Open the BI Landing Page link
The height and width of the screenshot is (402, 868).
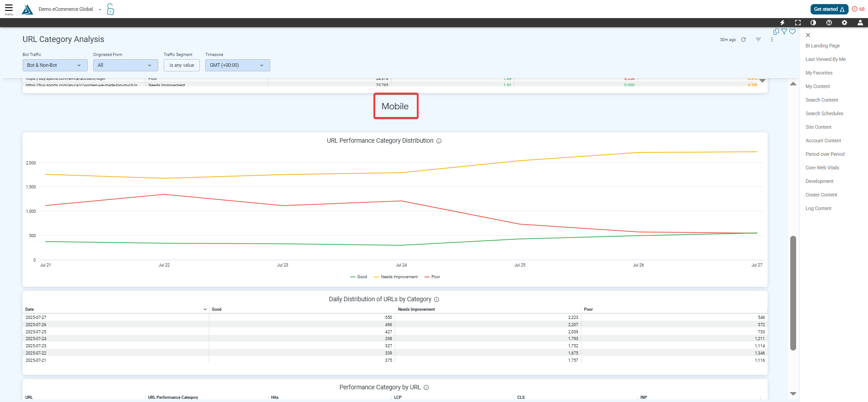pos(822,46)
